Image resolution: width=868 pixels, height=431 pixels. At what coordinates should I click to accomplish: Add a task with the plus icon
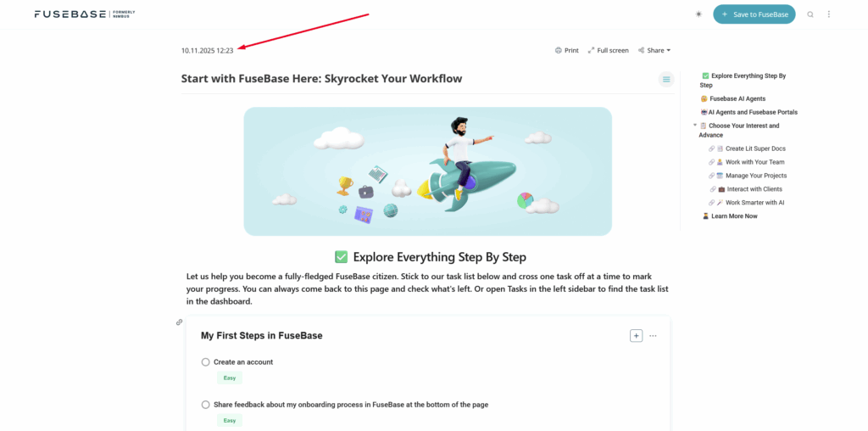pyautogui.click(x=636, y=336)
